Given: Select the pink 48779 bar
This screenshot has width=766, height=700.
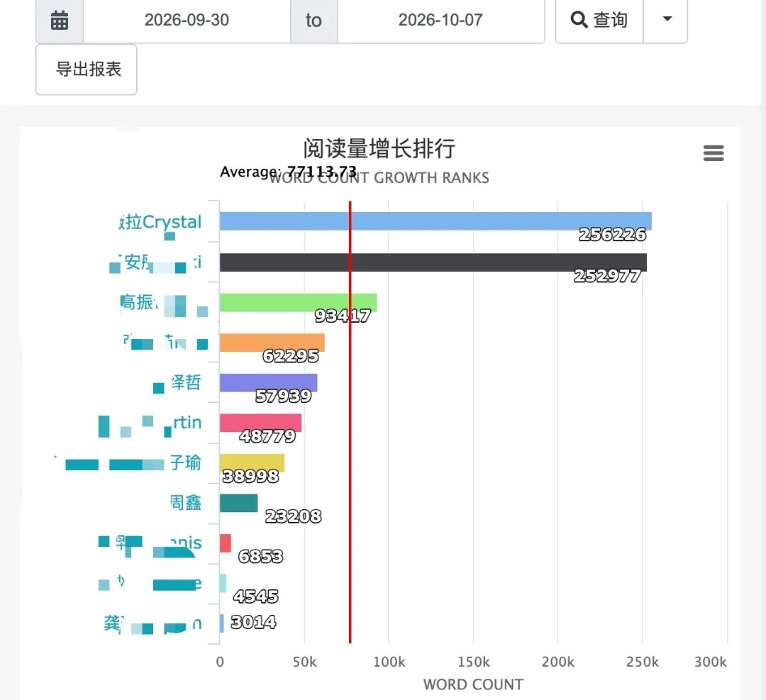Looking at the screenshot, I should (260, 423).
